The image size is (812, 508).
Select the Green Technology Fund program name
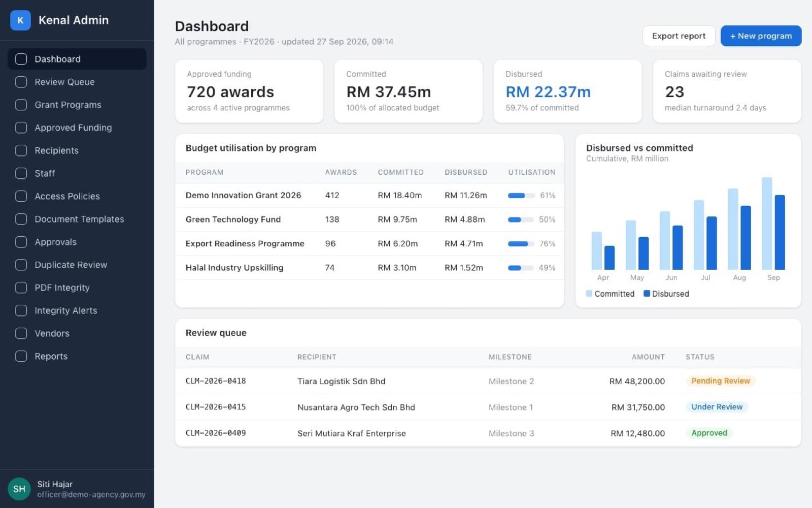click(x=233, y=219)
